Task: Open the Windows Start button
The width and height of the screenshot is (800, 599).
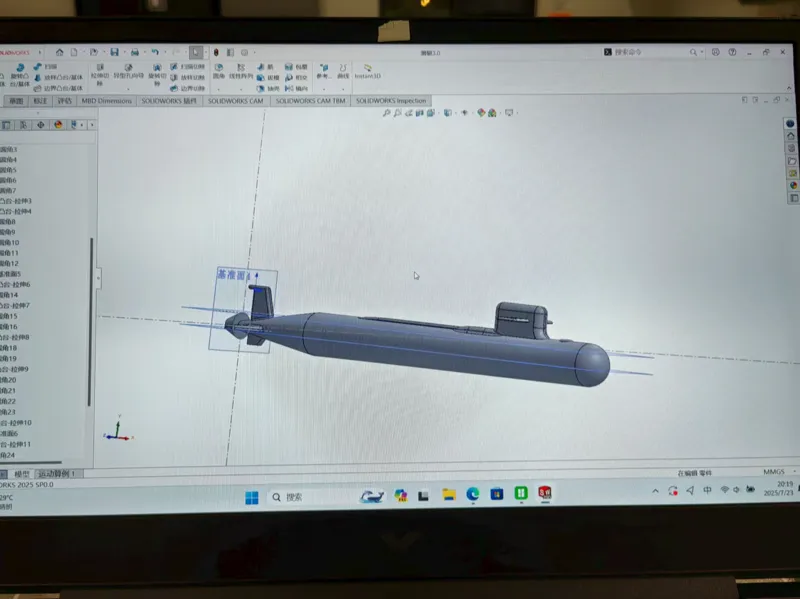Action: (252, 497)
